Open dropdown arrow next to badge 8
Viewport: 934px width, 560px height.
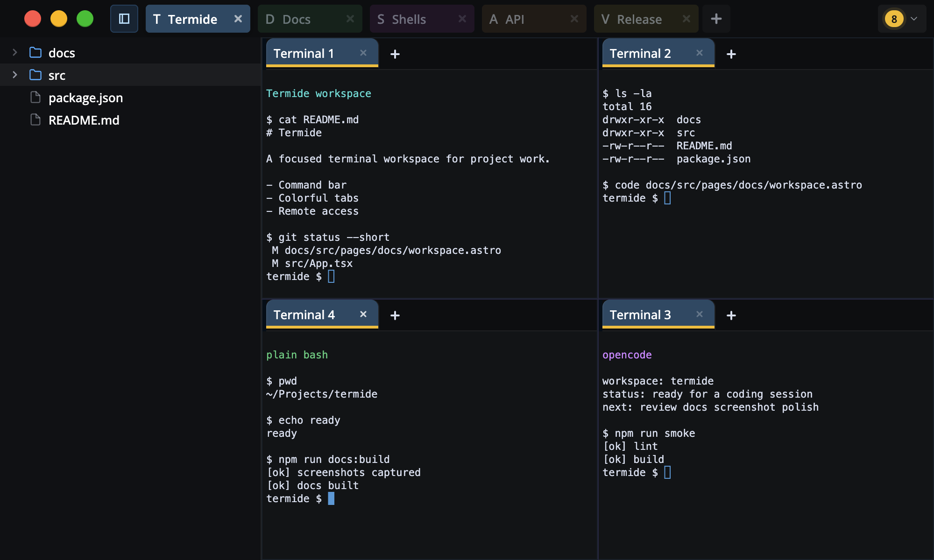pos(914,19)
